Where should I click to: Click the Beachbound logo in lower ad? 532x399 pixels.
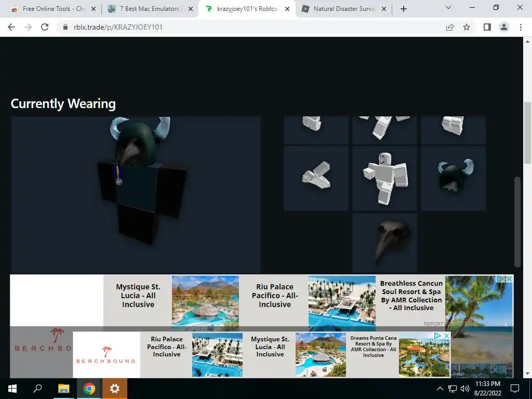tap(106, 354)
